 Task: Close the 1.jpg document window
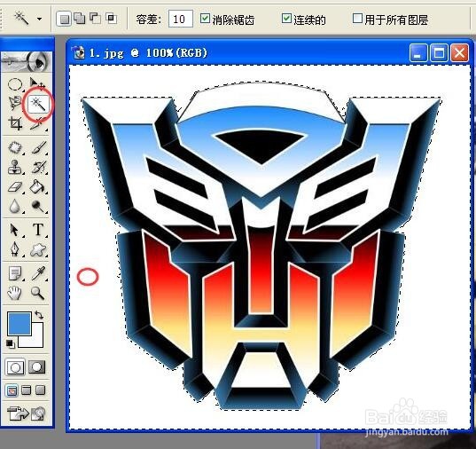coord(459,53)
